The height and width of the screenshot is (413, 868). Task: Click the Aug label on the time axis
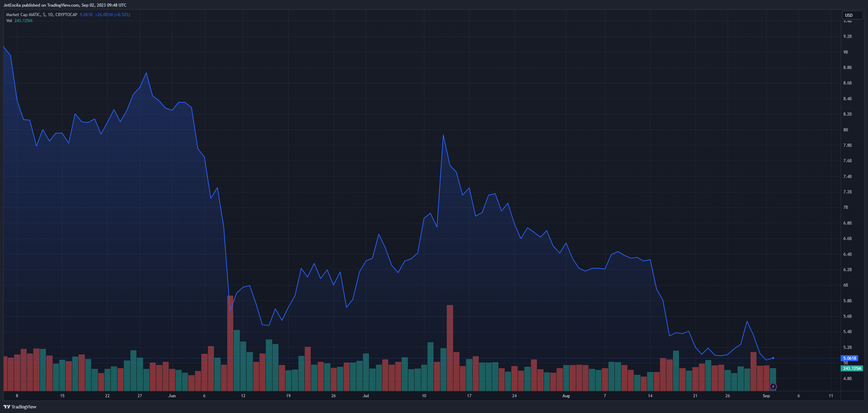[566, 396]
